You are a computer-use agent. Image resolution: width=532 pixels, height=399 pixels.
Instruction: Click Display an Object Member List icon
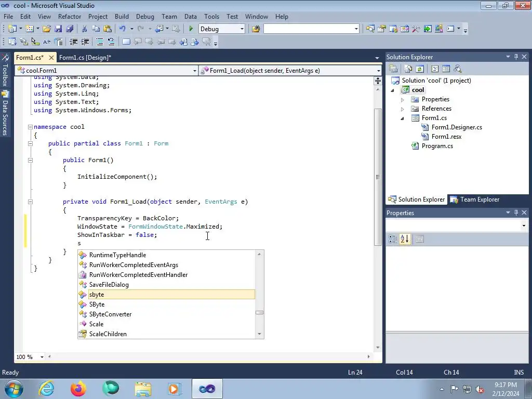(x=12, y=42)
